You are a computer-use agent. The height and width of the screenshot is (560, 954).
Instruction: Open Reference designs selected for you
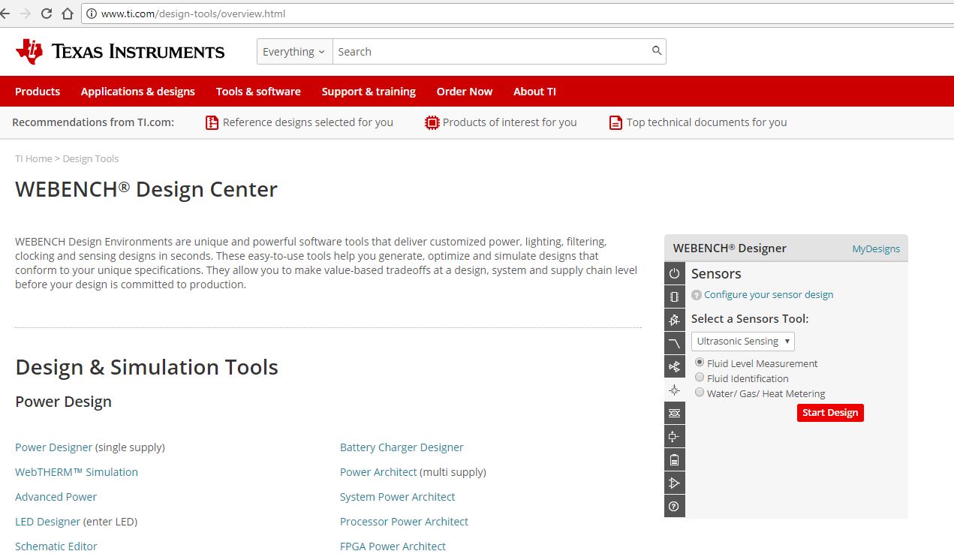pos(308,122)
